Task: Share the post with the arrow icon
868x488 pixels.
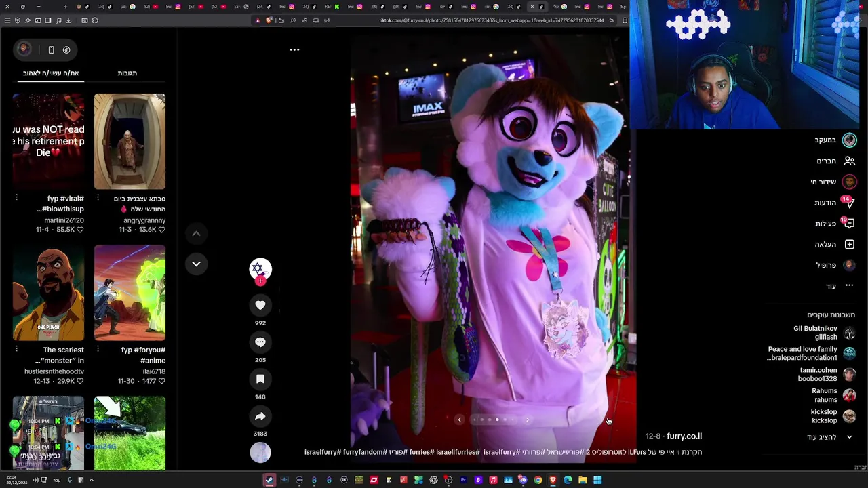Action: [260, 416]
